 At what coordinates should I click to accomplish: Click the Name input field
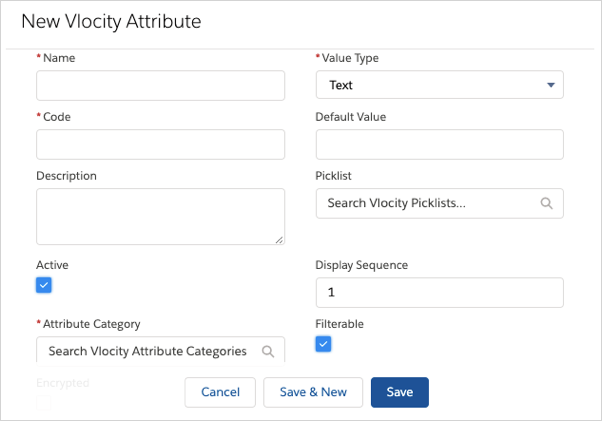(x=160, y=85)
